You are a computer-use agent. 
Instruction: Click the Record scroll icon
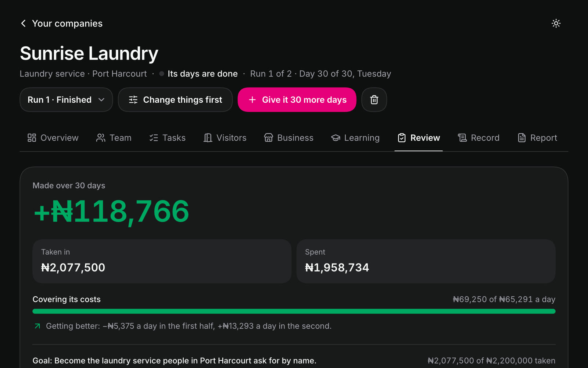pos(462,138)
